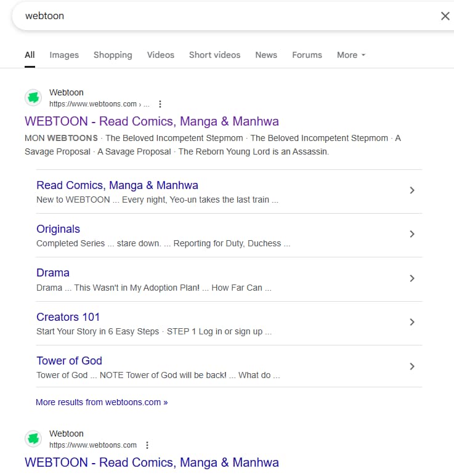Expand the More search filters dropdown

tap(351, 55)
